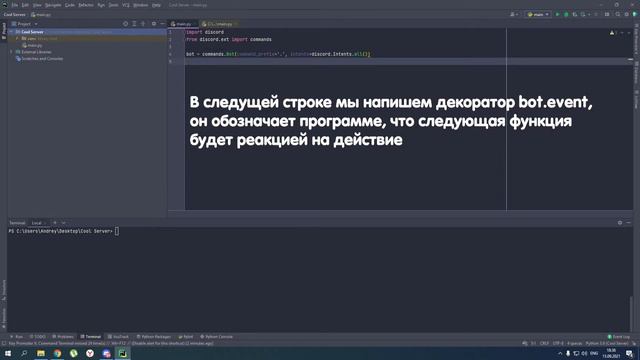Click the Python interpreter status entry
640x360 pixels.
pyautogui.click(x=607, y=343)
